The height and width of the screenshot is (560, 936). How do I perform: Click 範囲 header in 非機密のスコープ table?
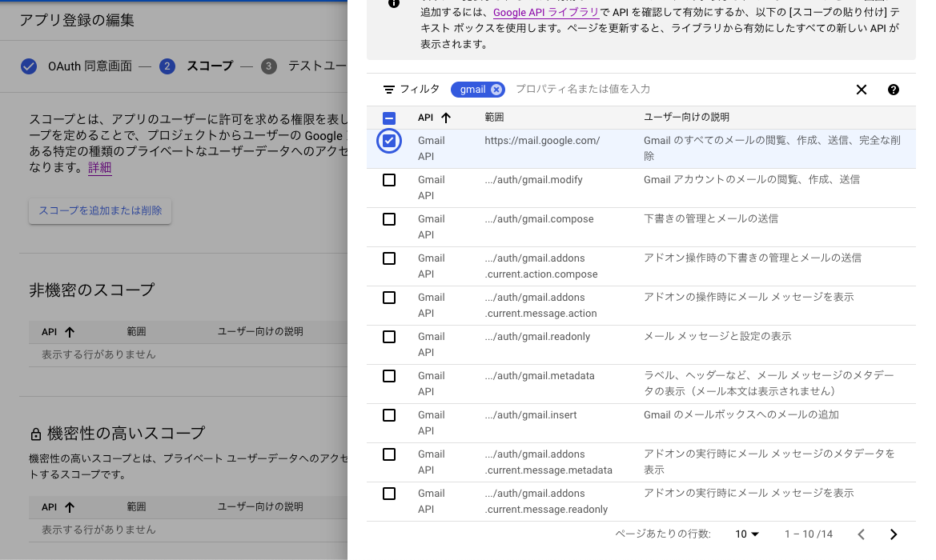pyautogui.click(x=136, y=331)
